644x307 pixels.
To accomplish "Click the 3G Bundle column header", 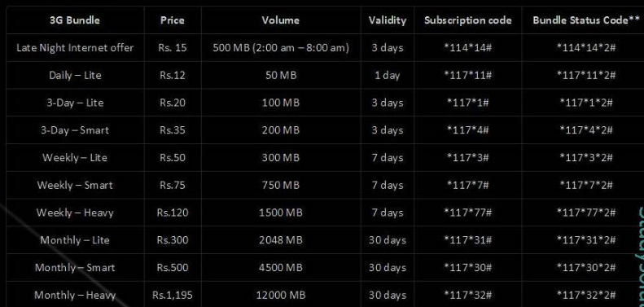I will coord(75,20).
